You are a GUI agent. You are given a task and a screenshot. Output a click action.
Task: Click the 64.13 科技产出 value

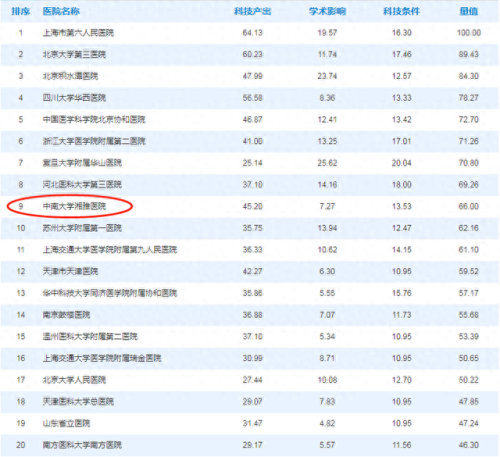pyautogui.click(x=252, y=33)
